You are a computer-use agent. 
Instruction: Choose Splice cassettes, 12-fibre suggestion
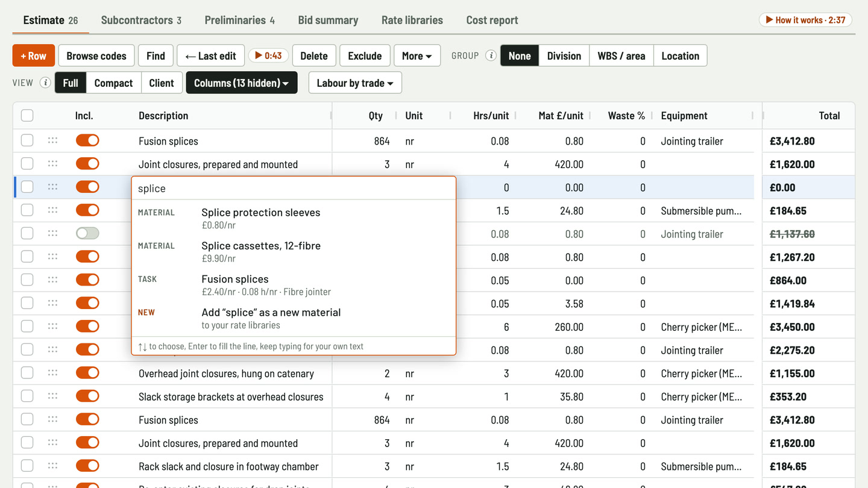(294, 252)
